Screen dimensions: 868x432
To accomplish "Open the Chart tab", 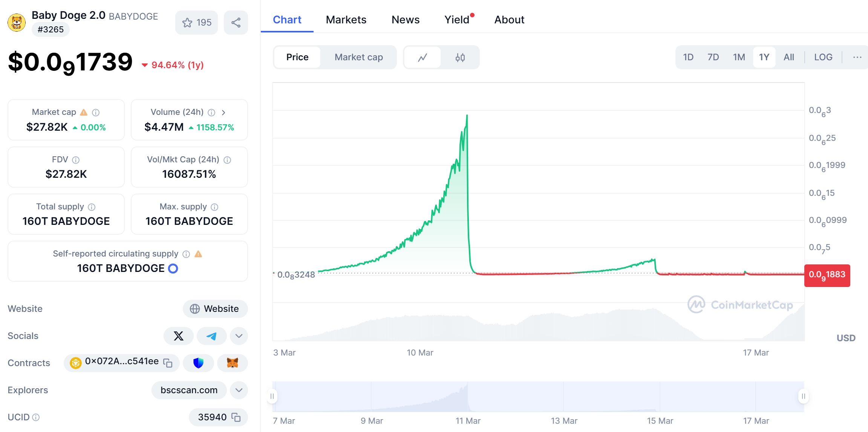I will 287,20.
